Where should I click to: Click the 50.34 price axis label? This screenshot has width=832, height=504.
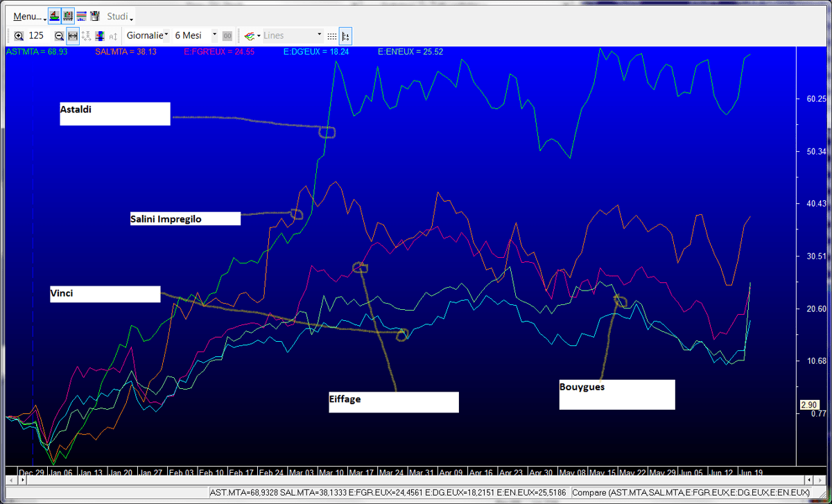[816, 152]
